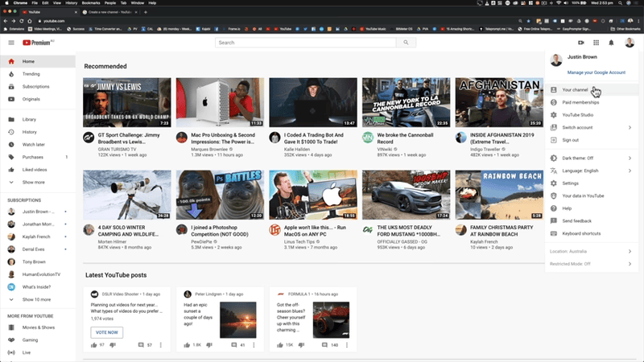Open the hamburger guide menu icon

click(x=11, y=43)
